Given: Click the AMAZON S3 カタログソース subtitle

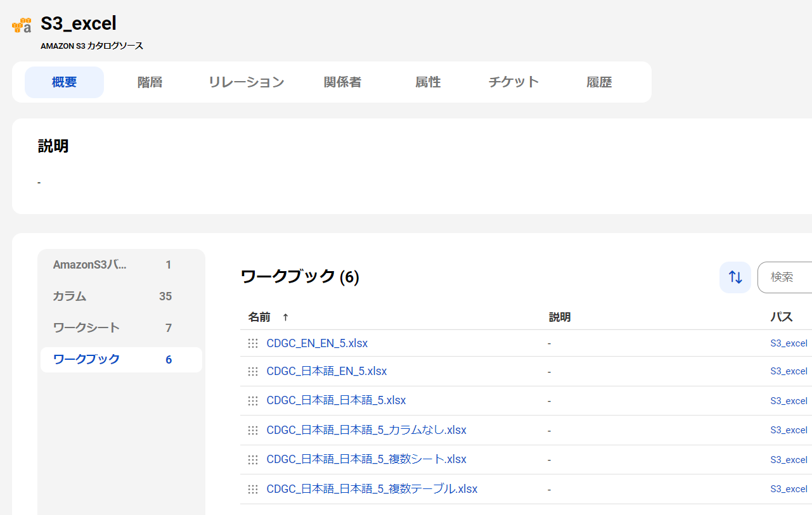Looking at the screenshot, I should click(x=92, y=46).
